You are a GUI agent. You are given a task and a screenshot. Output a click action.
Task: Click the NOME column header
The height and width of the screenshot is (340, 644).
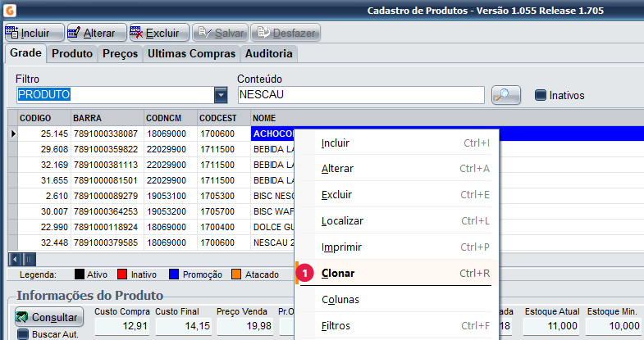[x=447, y=118]
